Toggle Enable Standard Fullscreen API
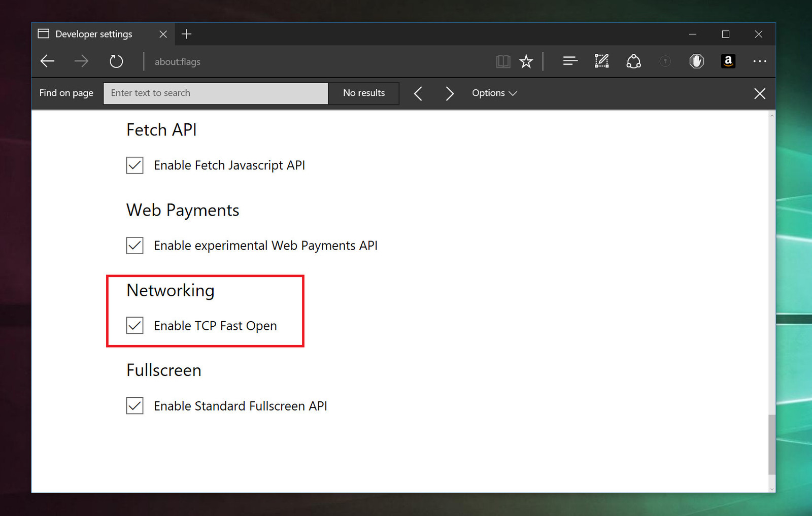This screenshot has height=516, width=812. [134, 405]
